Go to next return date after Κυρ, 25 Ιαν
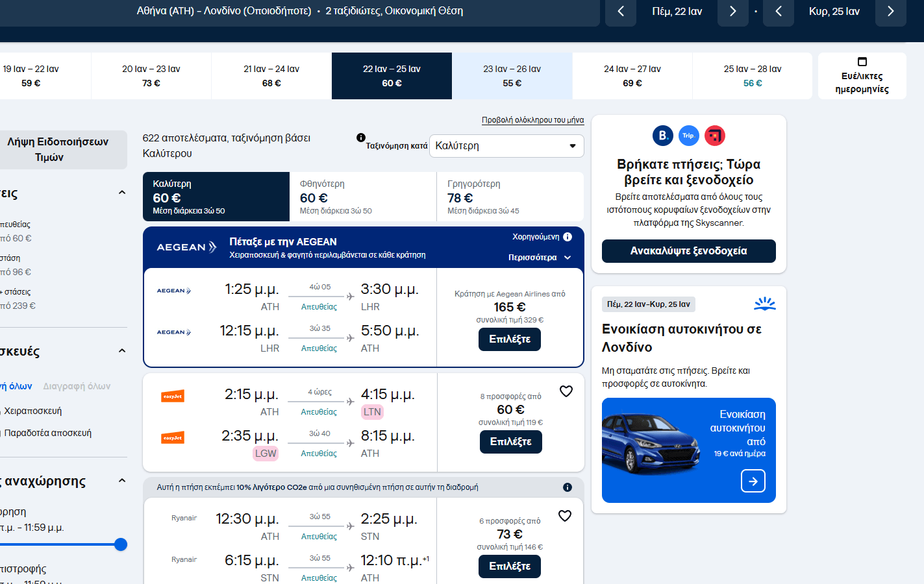 (x=890, y=12)
